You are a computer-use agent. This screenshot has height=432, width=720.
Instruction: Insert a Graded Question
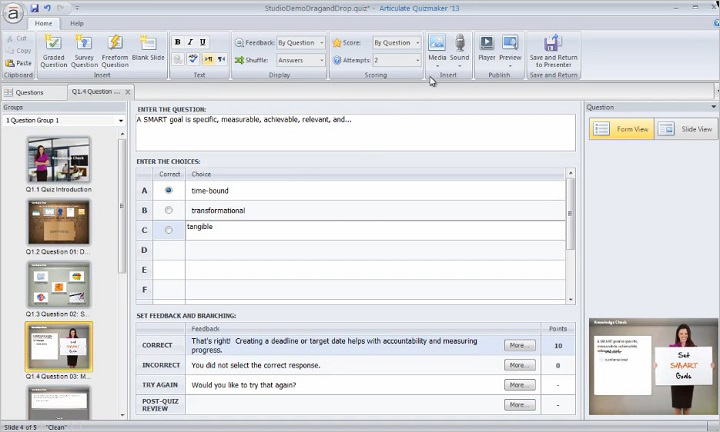[x=54, y=51]
